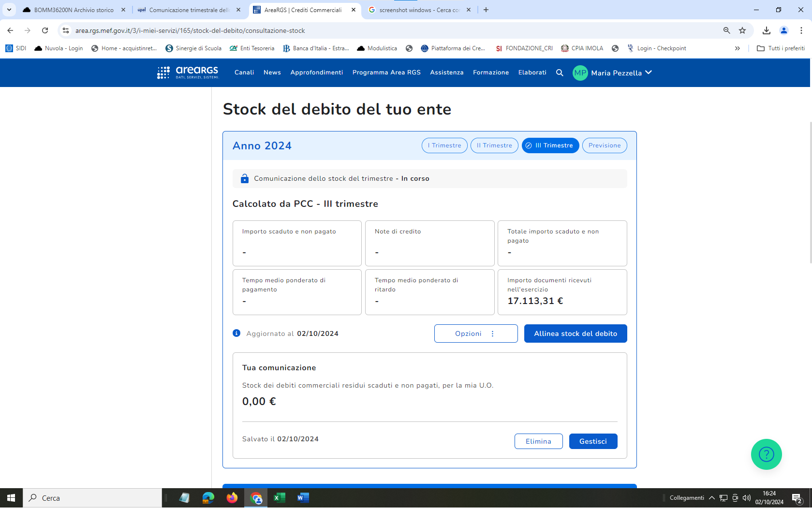Show hidden bookmarks with the chevron

[x=737, y=48]
